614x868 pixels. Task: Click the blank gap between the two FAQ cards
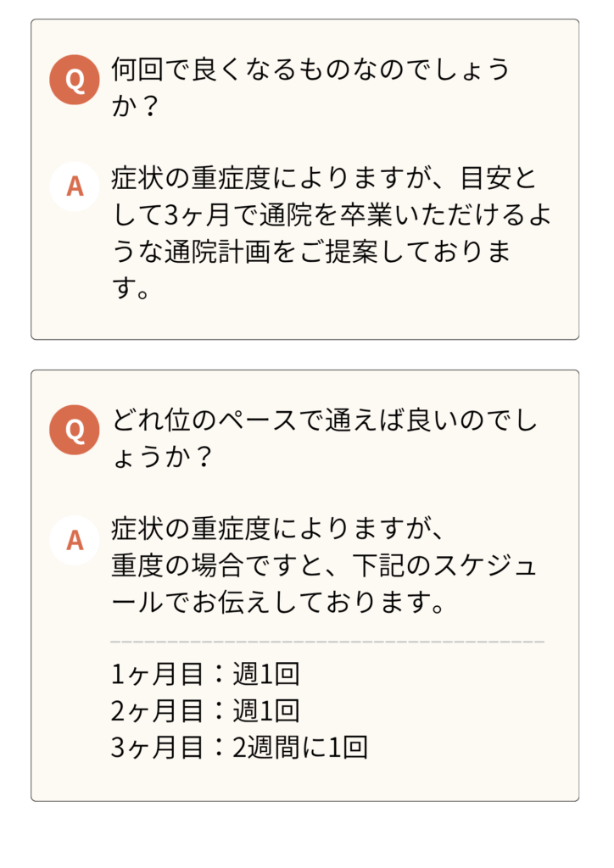[x=305, y=354]
